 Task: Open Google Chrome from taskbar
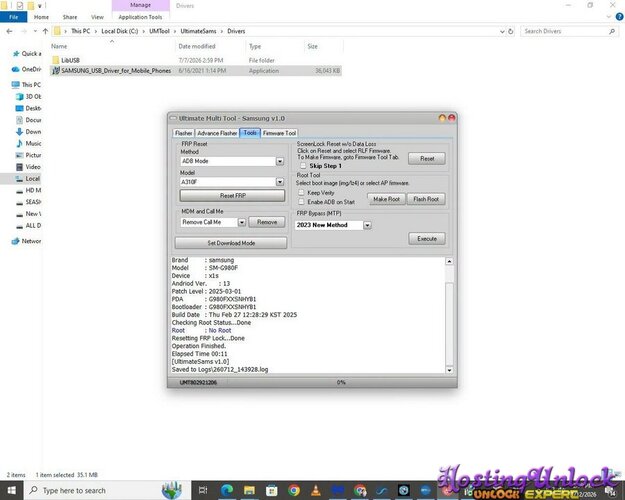[x=294, y=490]
